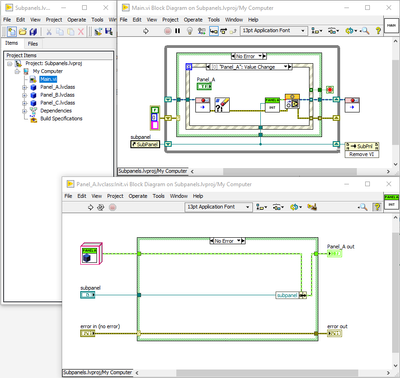The image size is (400, 378).
Task: Toggle Retain Wire Values in Main.vi toolbar
Action: click(201, 31)
